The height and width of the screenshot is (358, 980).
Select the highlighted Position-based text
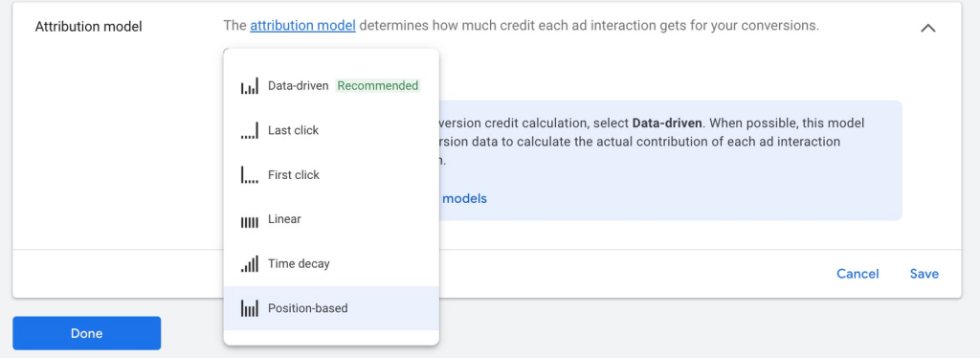pyautogui.click(x=308, y=308)
